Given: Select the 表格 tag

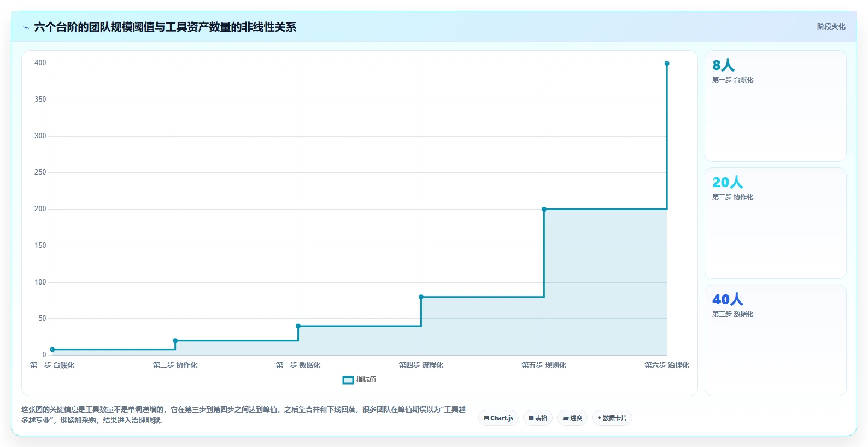Looking at the screenshot, I should [x=538, y=418].
